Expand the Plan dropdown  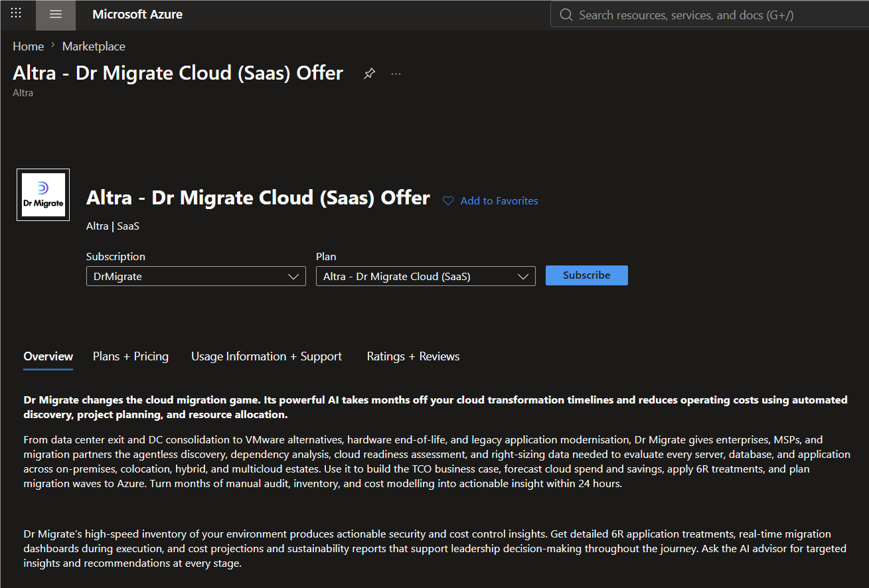tap(426, 276)
